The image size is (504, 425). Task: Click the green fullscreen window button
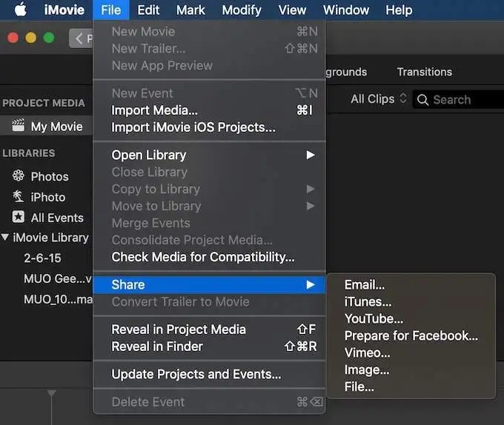coord(49,38)
